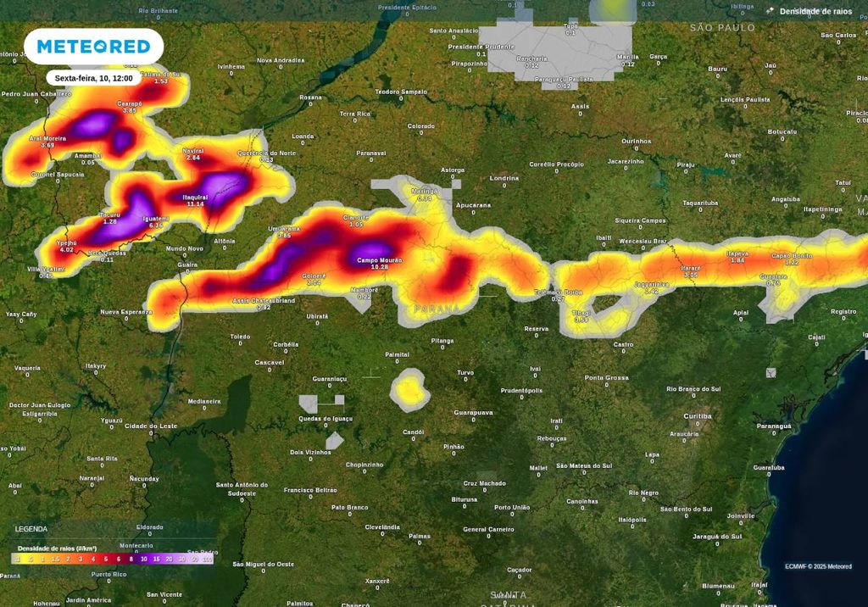
Task: Expand the 'Densidade de raios' layer options
Action: [815, 11]
